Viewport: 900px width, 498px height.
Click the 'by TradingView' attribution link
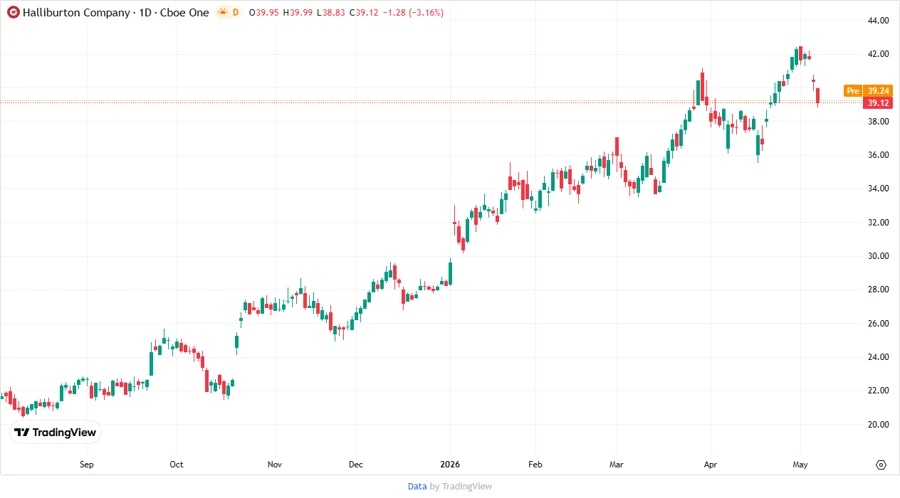pyautogui.click(x=461, y=486)
